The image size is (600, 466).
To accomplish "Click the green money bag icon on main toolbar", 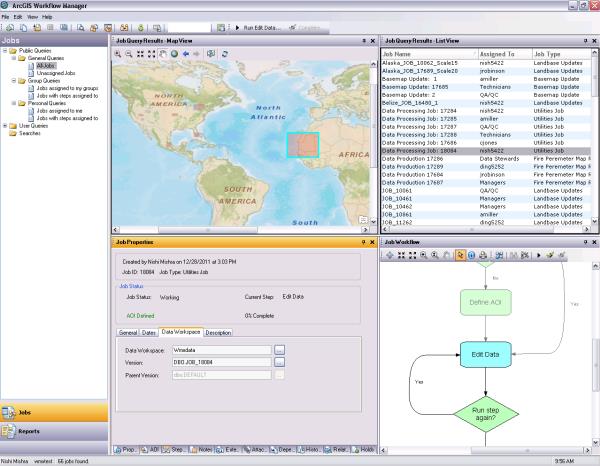I will coord(141,28).
